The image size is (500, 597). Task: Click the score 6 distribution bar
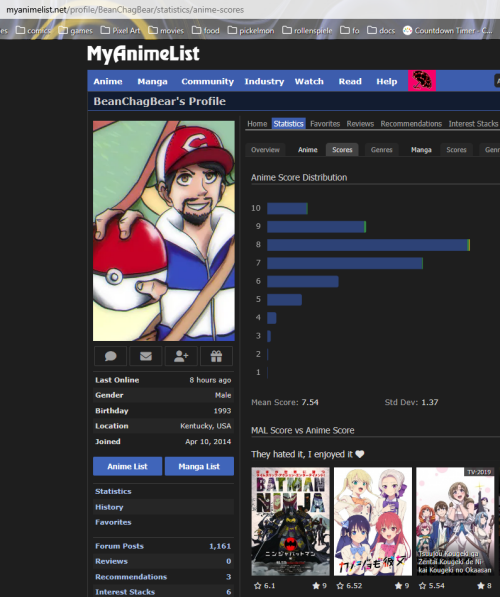303,281
